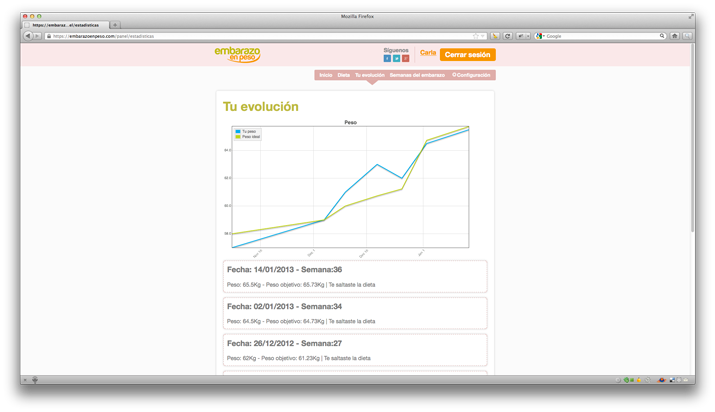Click the browser home icon

tap(675, 36)
